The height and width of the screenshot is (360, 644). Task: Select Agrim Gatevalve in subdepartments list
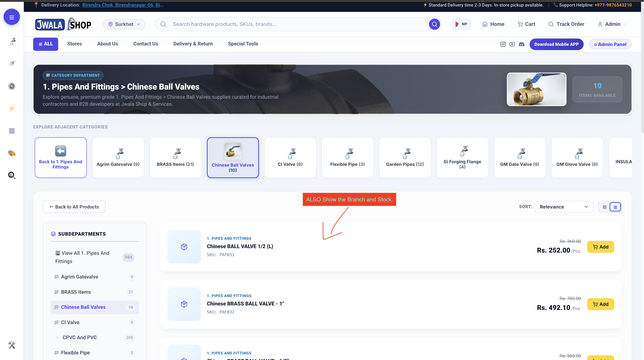pos(94,277)
